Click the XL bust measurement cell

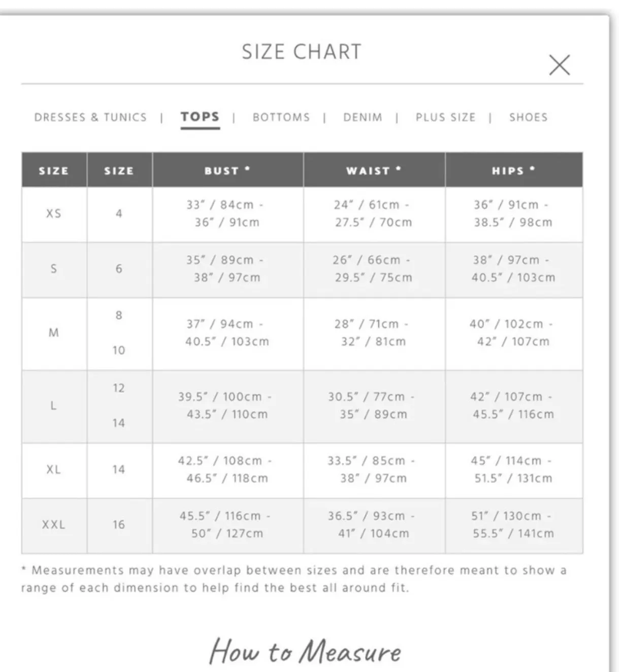point(227,469)
